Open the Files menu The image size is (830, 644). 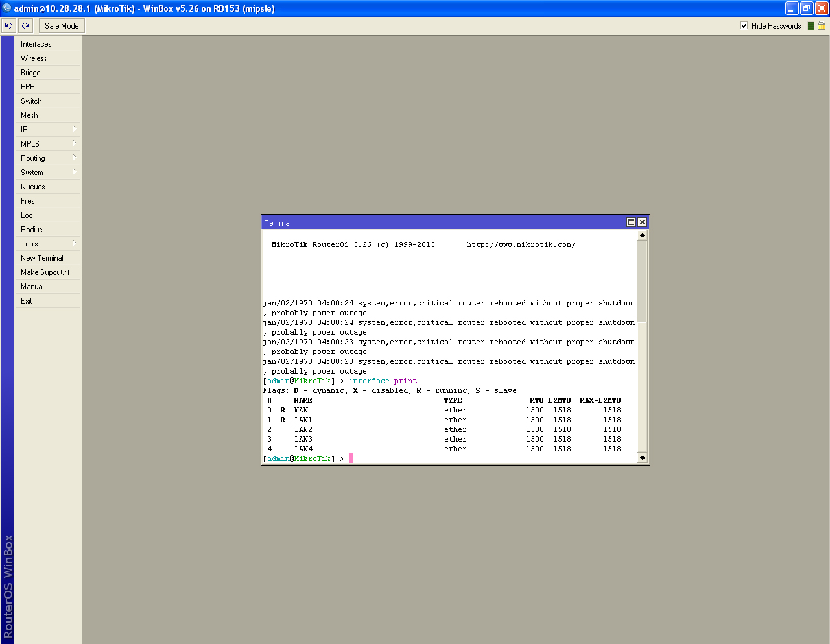(48, 201)
